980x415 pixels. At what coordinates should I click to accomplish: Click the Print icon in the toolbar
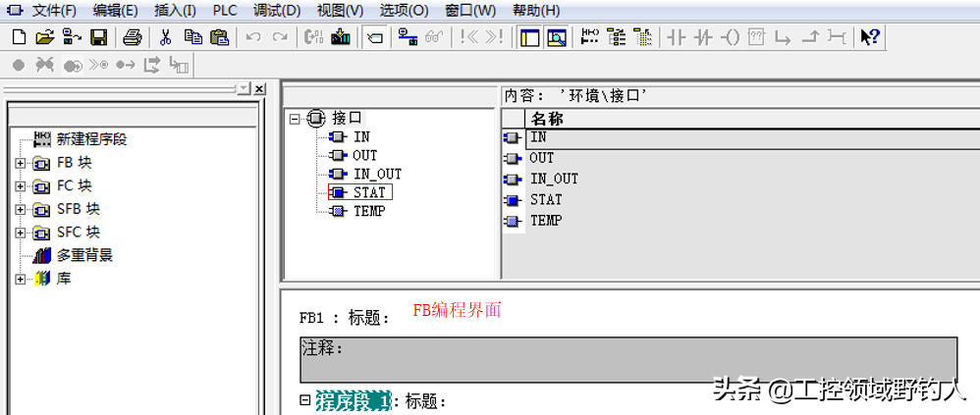(x=133, y=37)
